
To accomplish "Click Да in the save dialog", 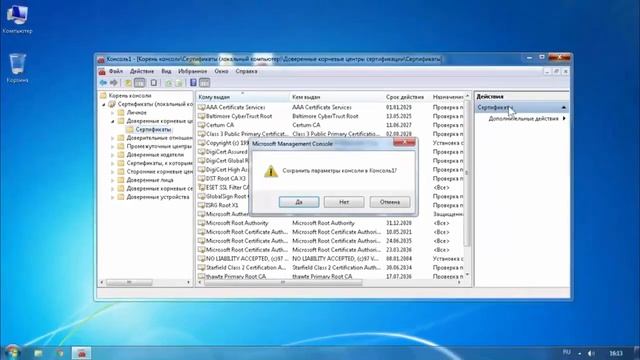I will 299,202.
